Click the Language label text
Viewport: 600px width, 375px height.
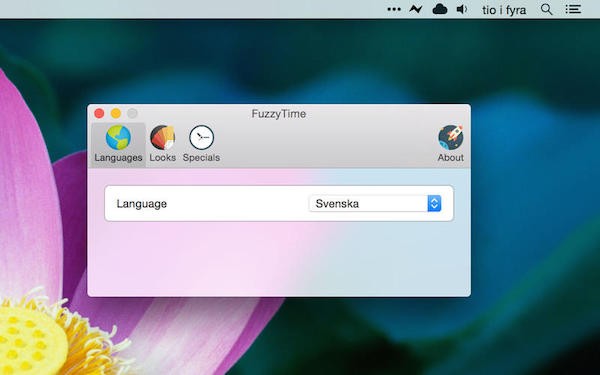(142, 204)
